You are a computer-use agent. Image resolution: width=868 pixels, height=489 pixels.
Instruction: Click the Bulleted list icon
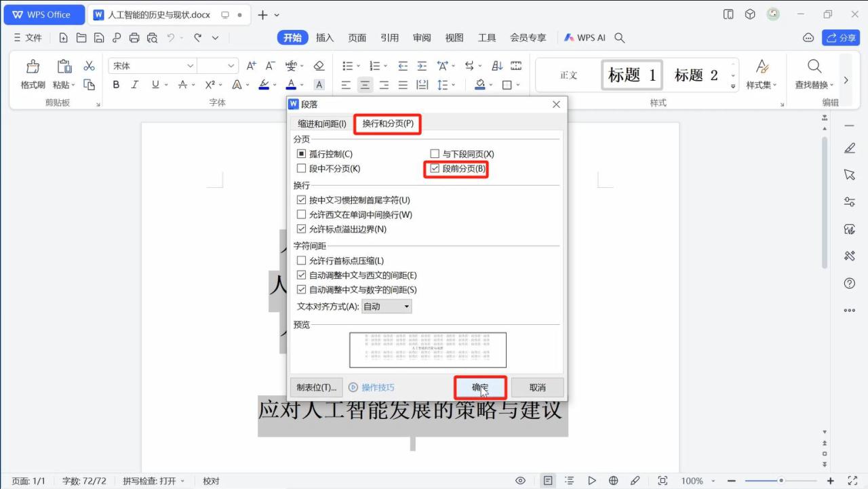click(x=347, y=66)
